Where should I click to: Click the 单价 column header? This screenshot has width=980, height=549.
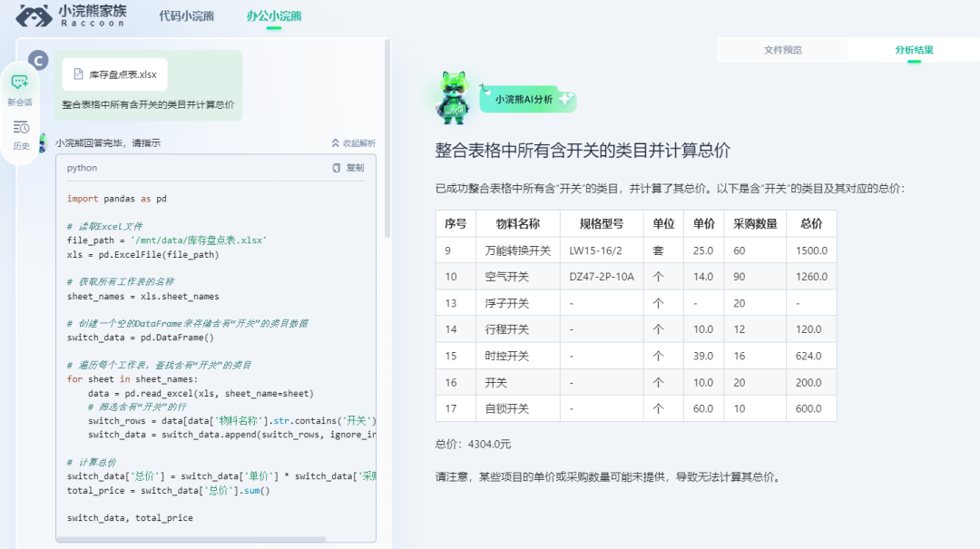point(704,224)
